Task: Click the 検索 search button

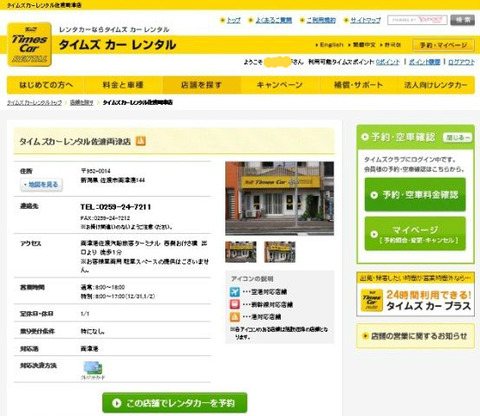Action: 463,20
